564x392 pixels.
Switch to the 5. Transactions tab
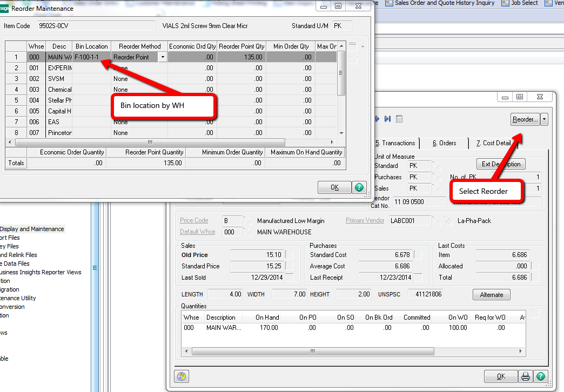tap(396, 143)
